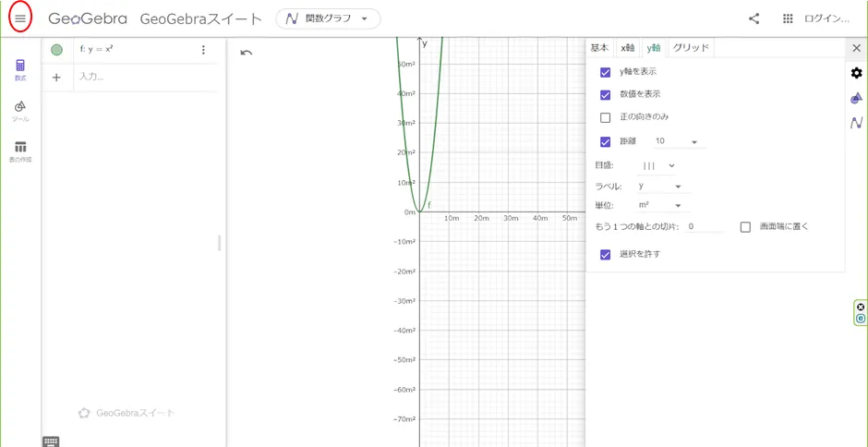Open the Tools sidebar icon
Screen dimensions: 868x447
pyautogui.click(x=20, y=111)
